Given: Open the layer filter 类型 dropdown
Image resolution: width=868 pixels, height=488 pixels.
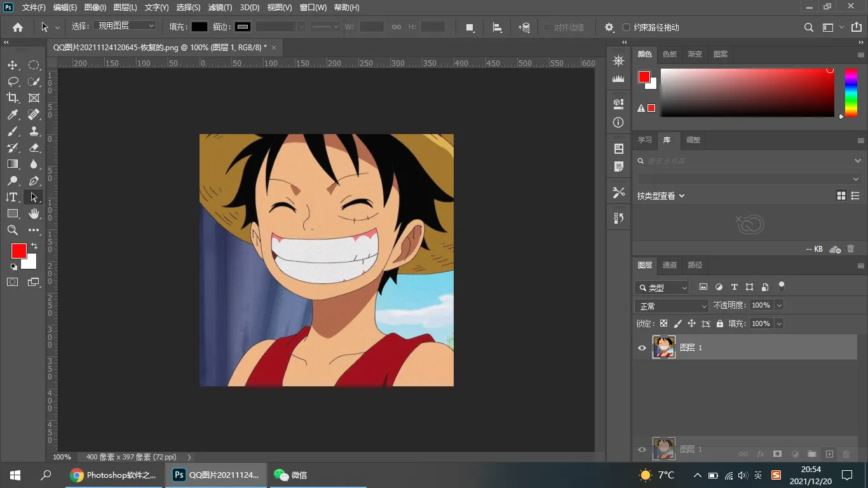Looking at the screenshot, I should tap(662, 288).
